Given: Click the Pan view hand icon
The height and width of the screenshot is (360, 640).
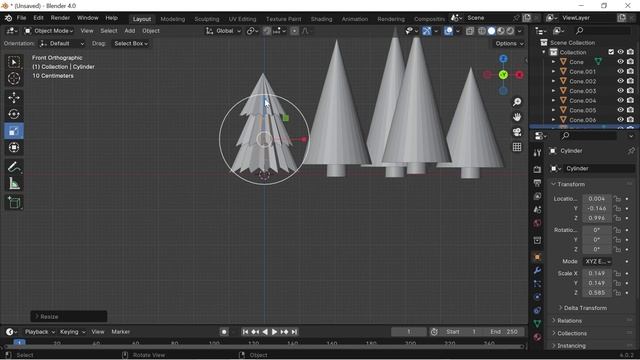Looking at the screenshot, I should (517, 117).
